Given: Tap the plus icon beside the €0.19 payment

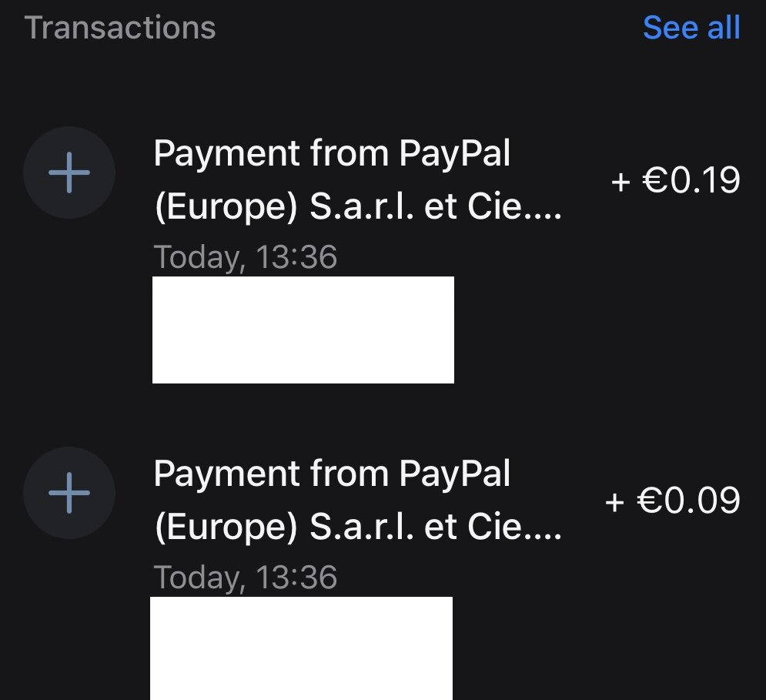Looking at the screenshot, I should pos(69,172).
